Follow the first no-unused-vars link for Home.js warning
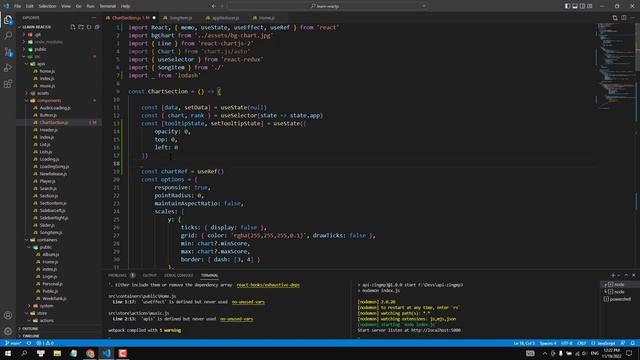The image size is (640, 360). pyautogui.click(x=248, y=302)
